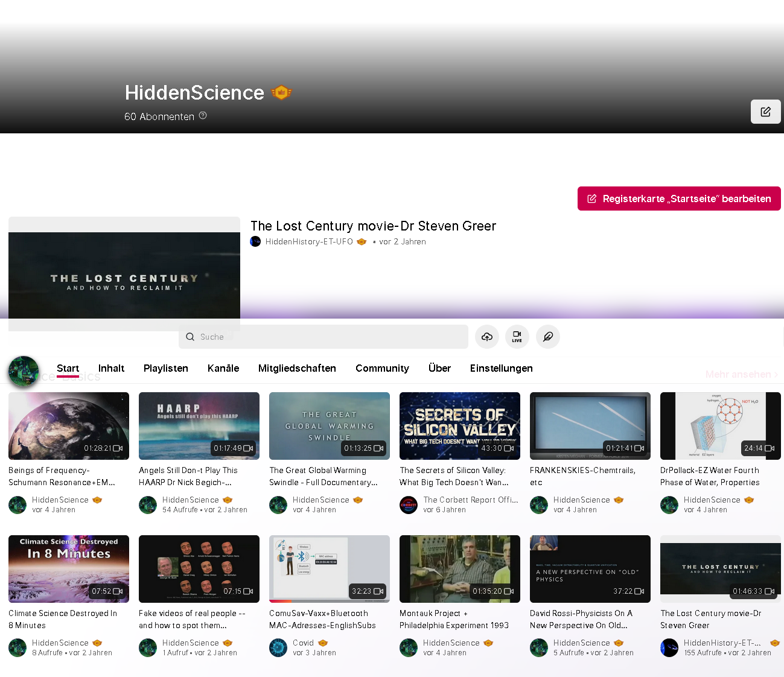
Task: Click HiddenHistory avatar under featured video title
Action: [255, 241]
